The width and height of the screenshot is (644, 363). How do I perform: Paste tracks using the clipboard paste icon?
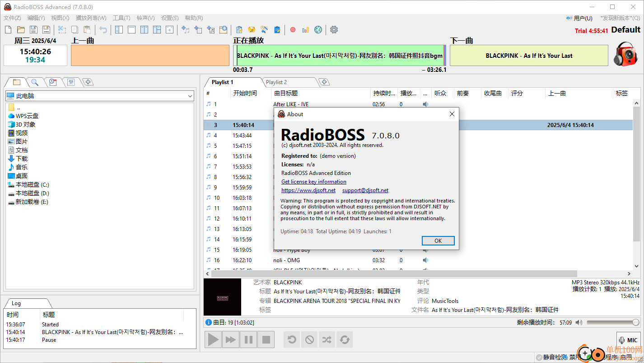[x=87, y=30]
